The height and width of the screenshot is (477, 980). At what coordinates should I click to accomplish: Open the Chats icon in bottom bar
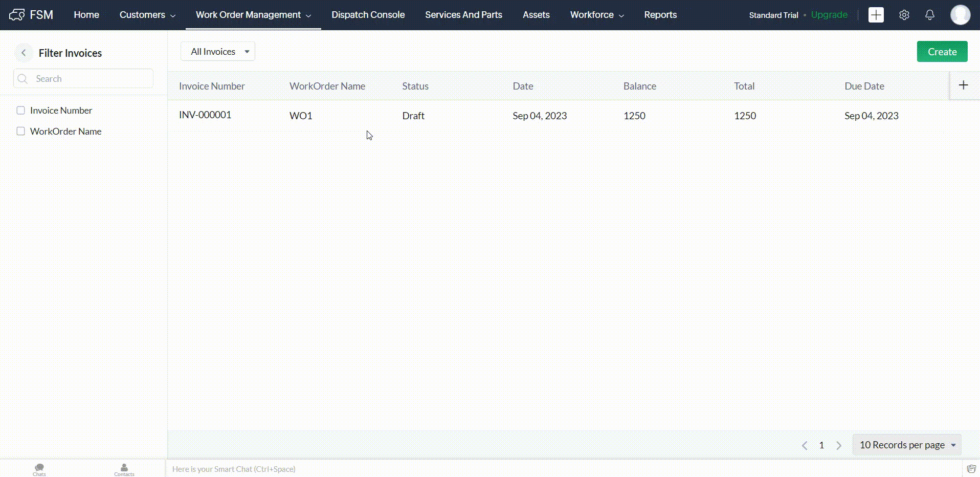coord(39,469)
